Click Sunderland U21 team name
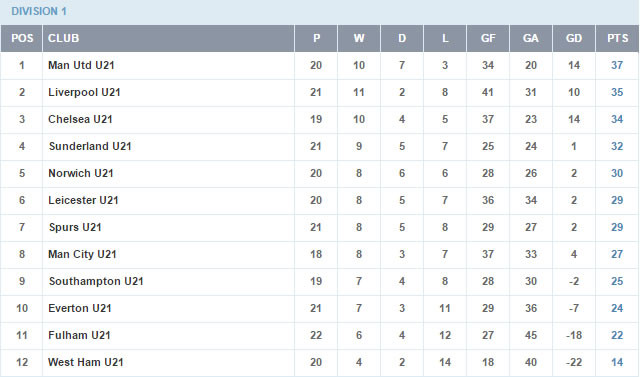The width and height of the screenshot is (640, 377). 90,146
